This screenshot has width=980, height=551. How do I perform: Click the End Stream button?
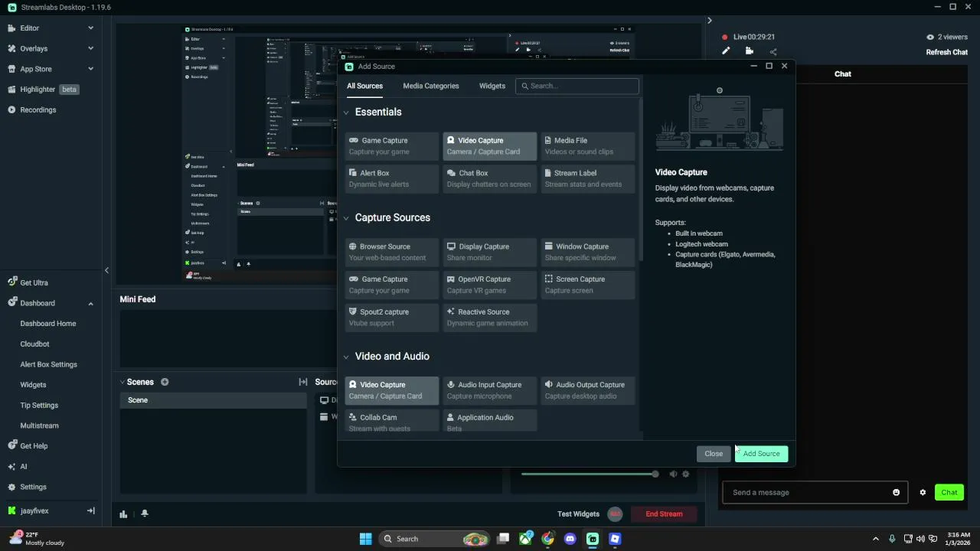(x=664, y=514)
